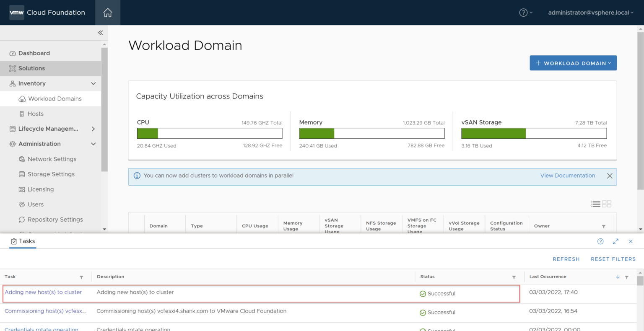This screenshot has width=644, height=331.
Task: Open administrator@vsphere.local user dropdown
Action: 590,13
